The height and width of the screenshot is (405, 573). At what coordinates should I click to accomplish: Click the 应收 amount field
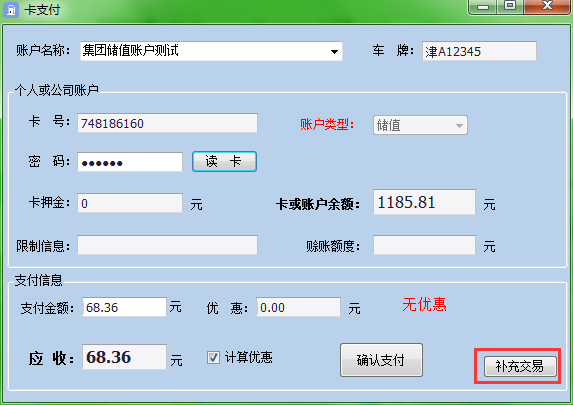[124, 357]
